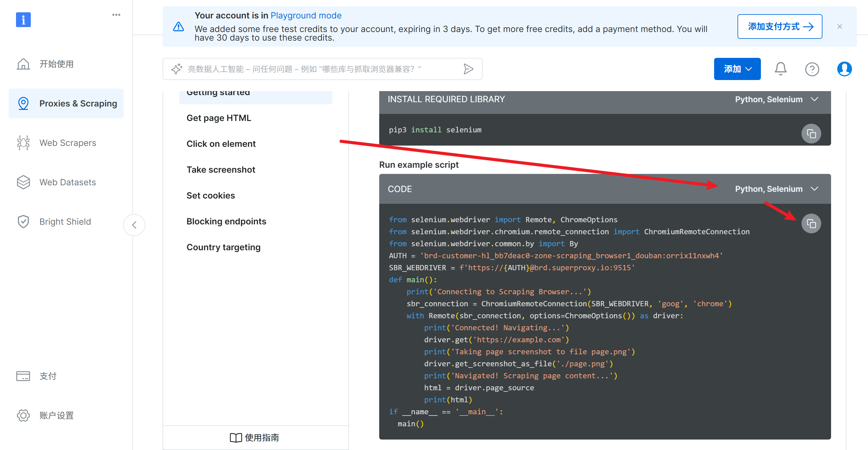The height and width of the screenshot is (450, 868).
Task: Click the 添加支付方式 button
Action: 779,26
